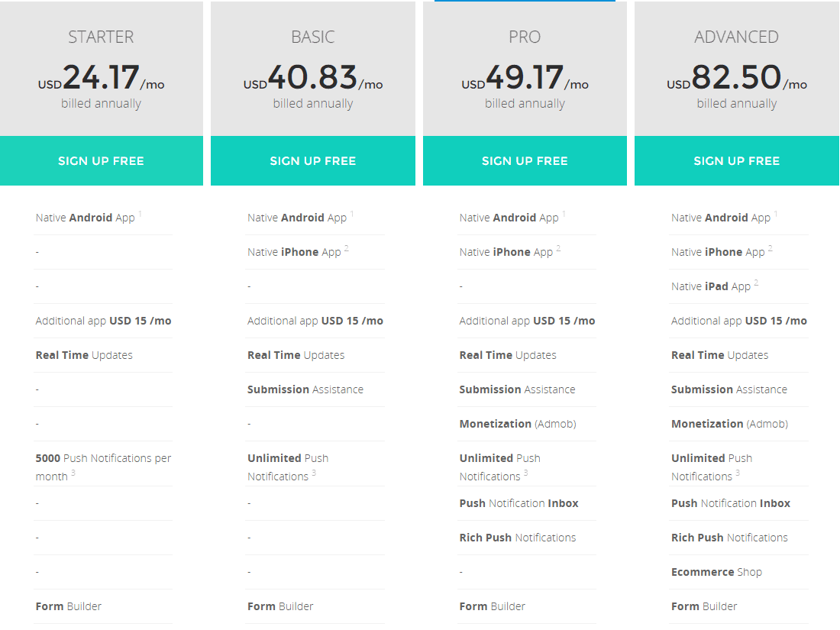Click 'billed annually' under Basic price
The height and width of the screenshot is (630, 840).
click(313, 103)
